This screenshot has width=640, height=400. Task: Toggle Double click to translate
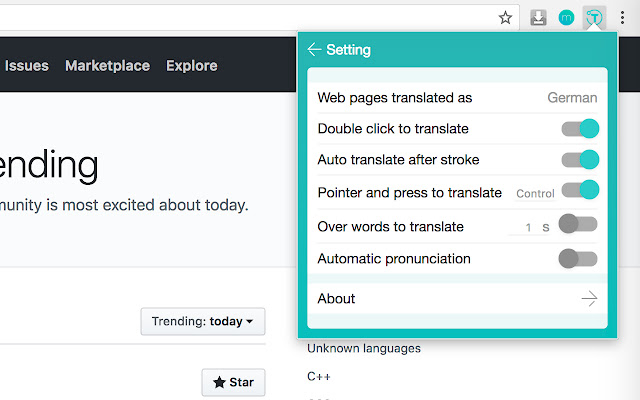click(x=580, y=128)
